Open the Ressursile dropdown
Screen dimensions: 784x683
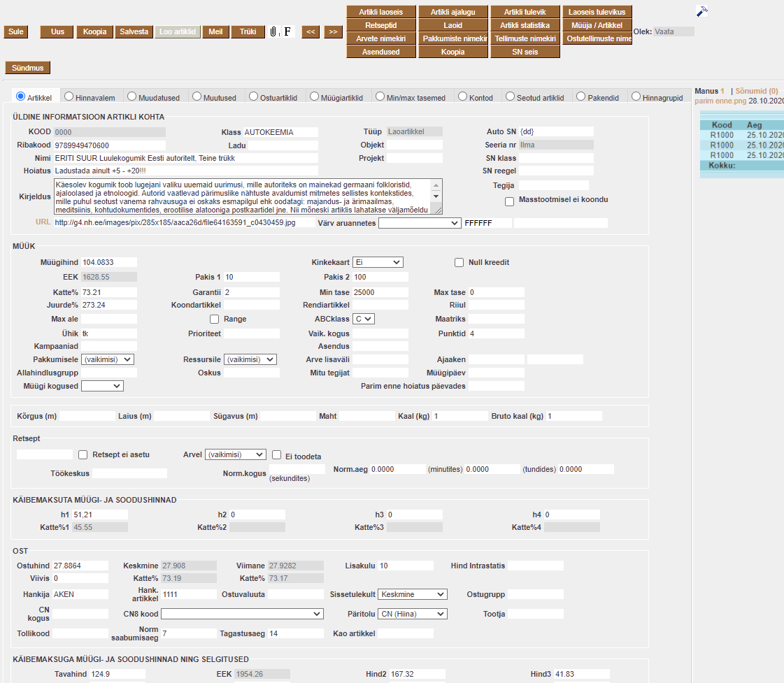click(250, 359)
